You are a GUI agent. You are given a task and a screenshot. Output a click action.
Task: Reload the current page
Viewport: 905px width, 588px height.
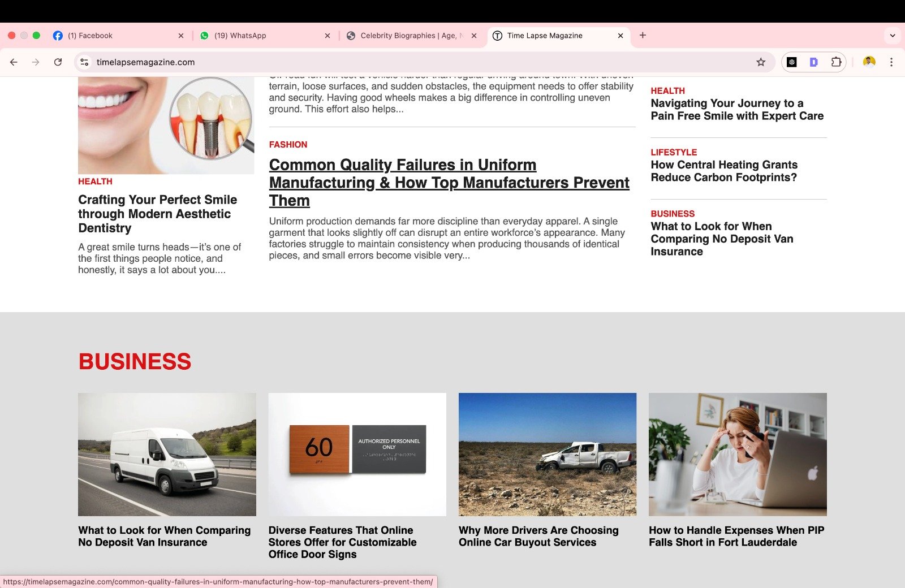tap(58, 62)
